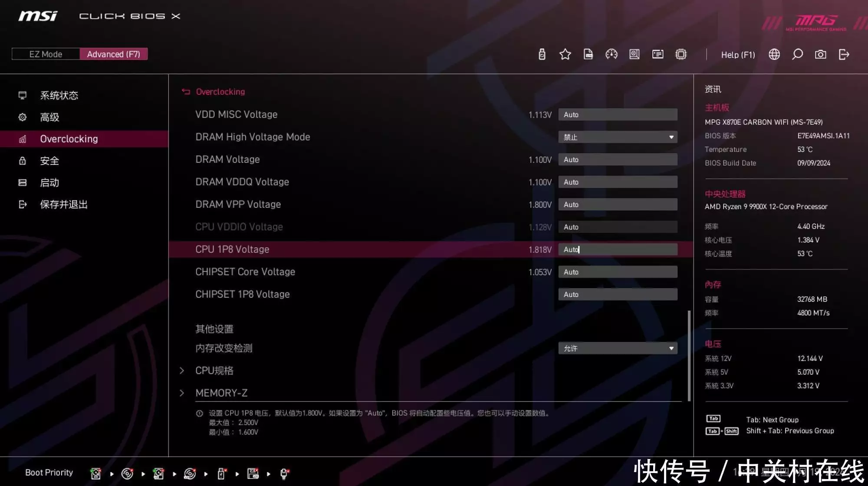
Task: Select first hard disk boot device icon
Action: pyautogui.click(x=95, y=473)
